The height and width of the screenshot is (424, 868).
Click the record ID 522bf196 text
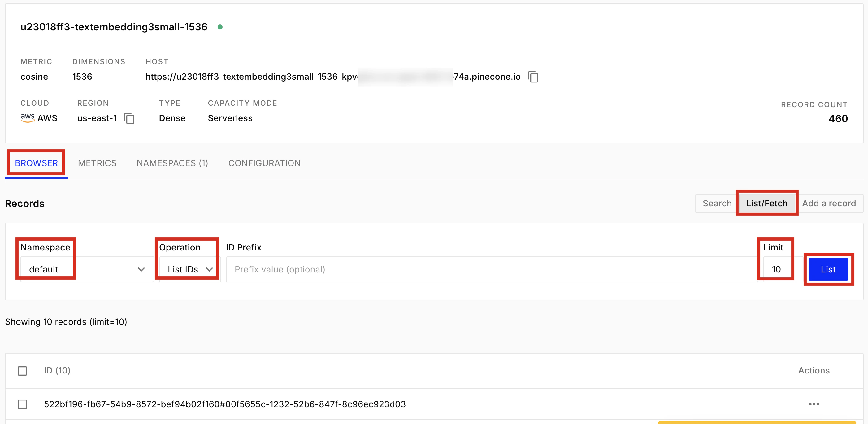click(x=224, y=404)
